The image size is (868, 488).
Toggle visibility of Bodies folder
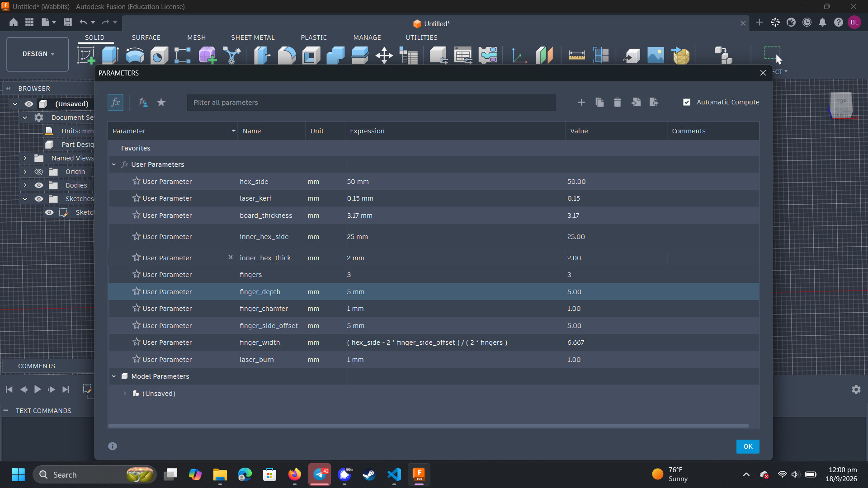39,185
